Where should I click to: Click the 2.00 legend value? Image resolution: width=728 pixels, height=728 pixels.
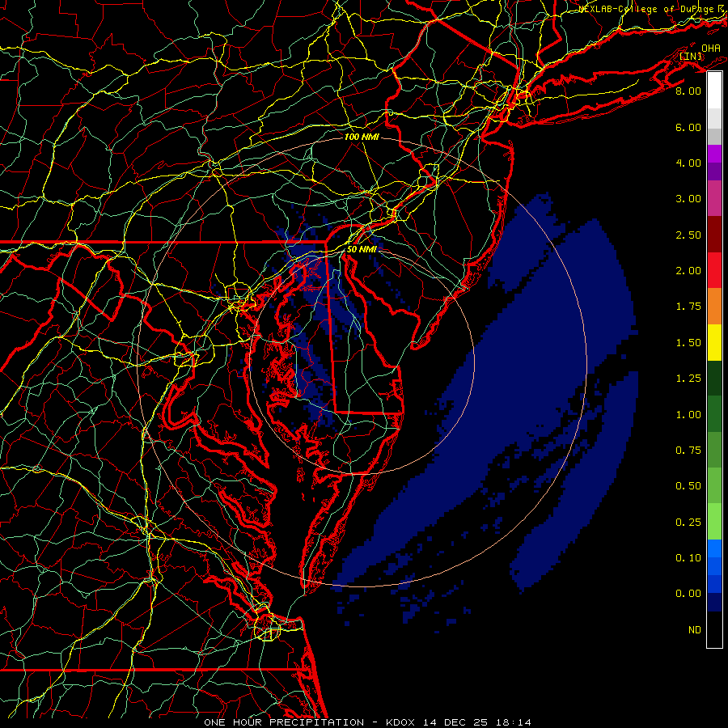tap(688, 271)
